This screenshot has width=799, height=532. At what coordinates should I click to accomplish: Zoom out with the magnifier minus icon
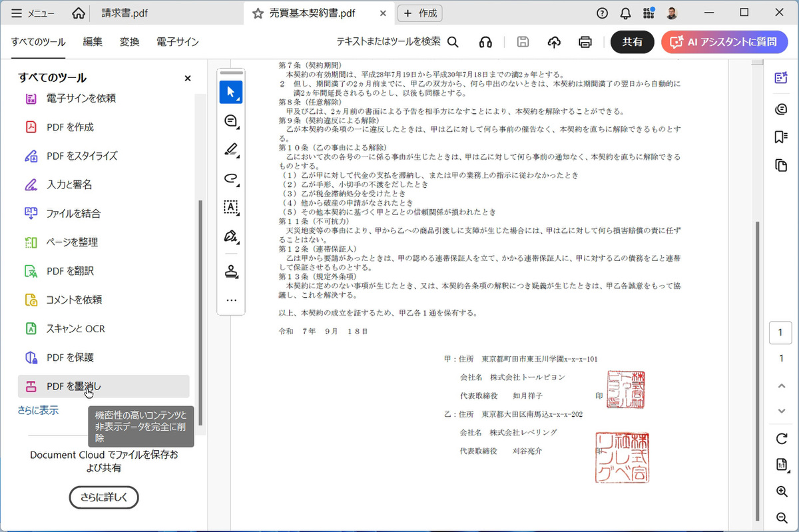tap(781, 517)
